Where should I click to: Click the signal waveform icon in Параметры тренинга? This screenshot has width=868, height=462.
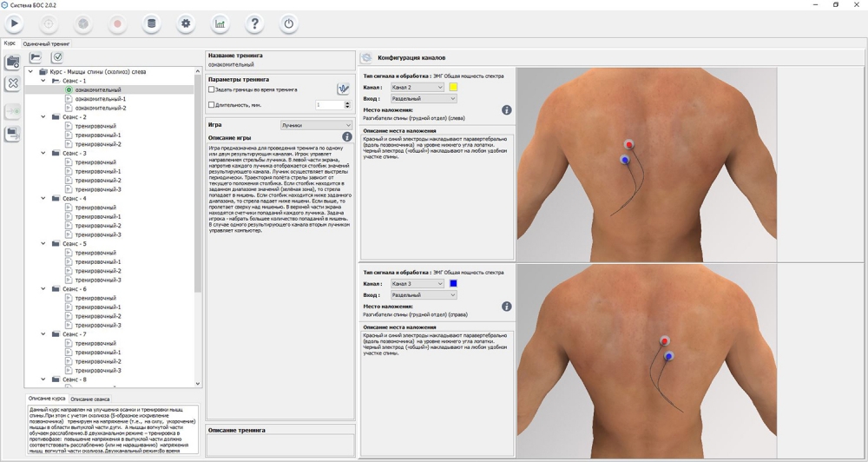(343, 89)
